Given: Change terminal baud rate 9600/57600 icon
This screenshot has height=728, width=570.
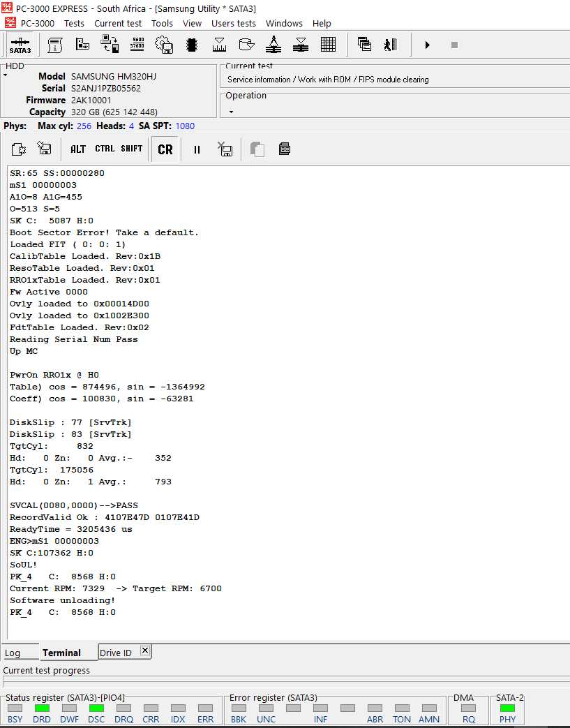Looking at the screenshot, I should point(137,44).
